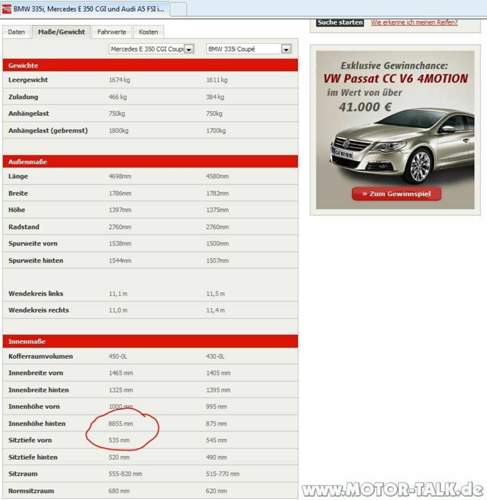Click the Innenbreite vorn label
The height and width of the screenshot is (500, 487).
coord(36,373)
